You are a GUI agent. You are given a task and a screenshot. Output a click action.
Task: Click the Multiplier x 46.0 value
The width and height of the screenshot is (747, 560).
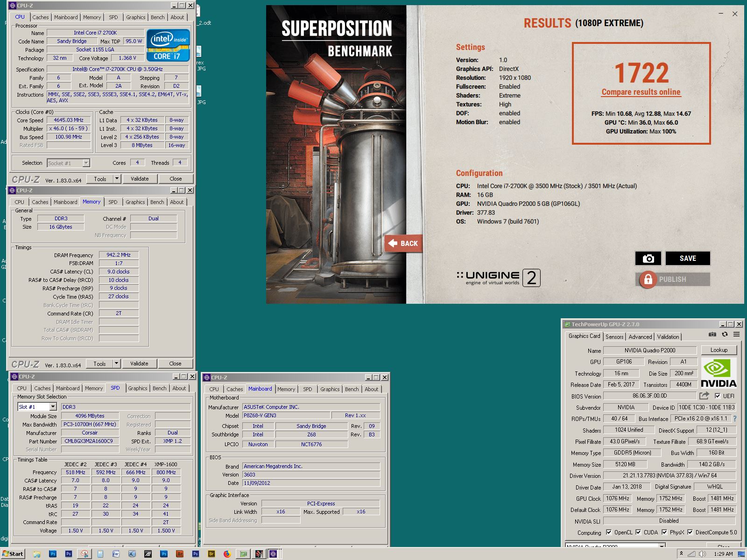pos(69,128)
